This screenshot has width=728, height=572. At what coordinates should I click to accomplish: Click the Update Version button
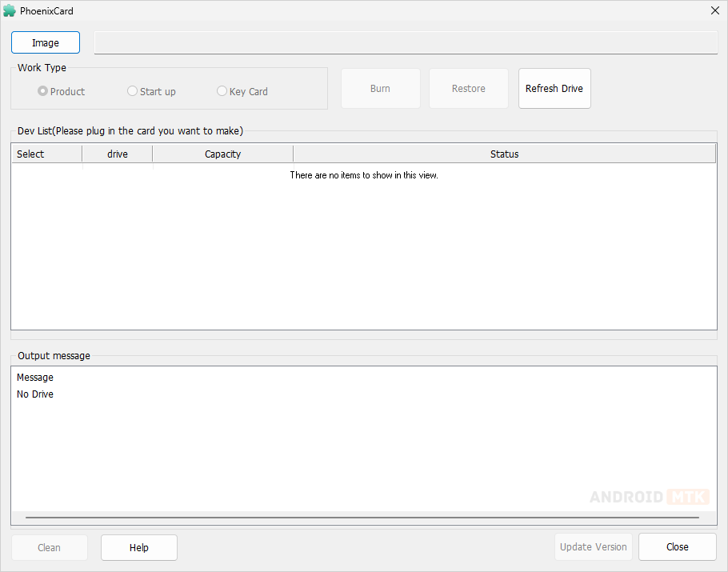click(x=594, y=547)
